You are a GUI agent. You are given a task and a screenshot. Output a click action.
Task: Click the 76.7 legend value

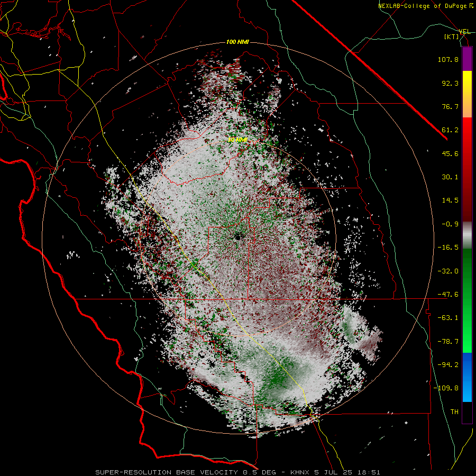point(450,106)
